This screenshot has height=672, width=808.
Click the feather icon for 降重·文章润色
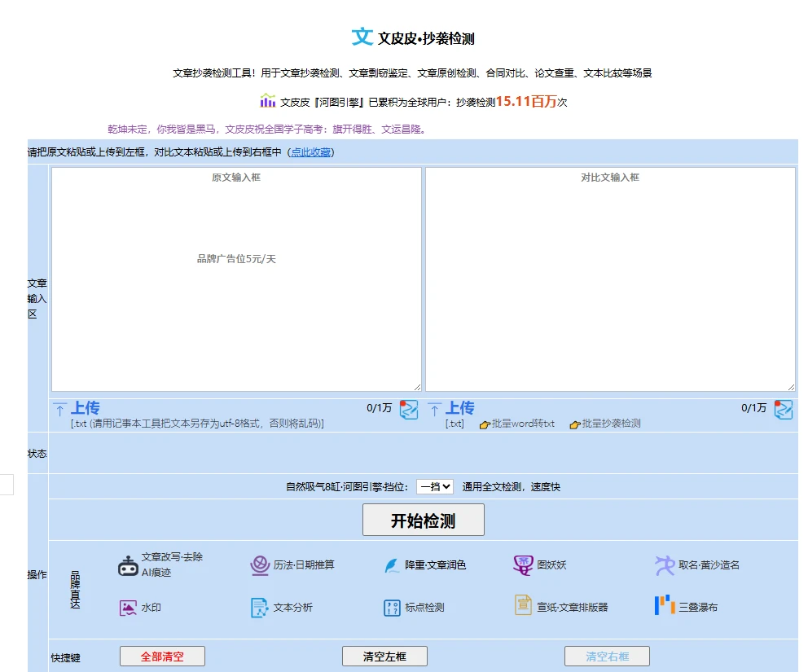point(392,565)
